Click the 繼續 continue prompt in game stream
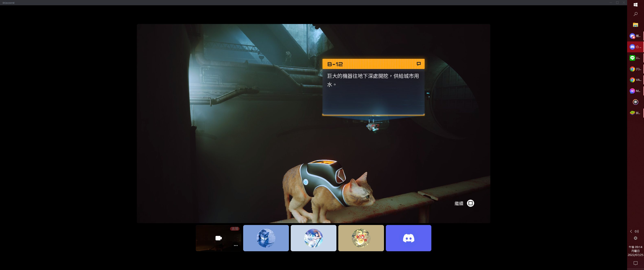The width and height of the screenshot is (644, 270). 459,203
